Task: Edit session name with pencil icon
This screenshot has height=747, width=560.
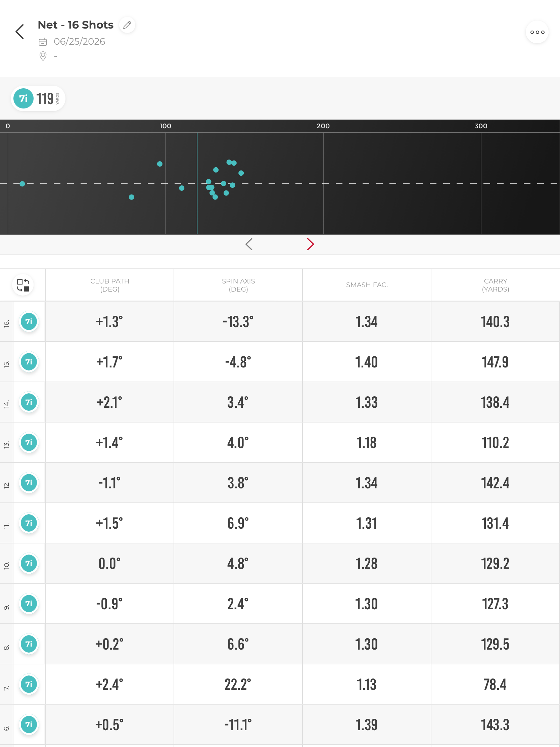Action: click(127, 25)
